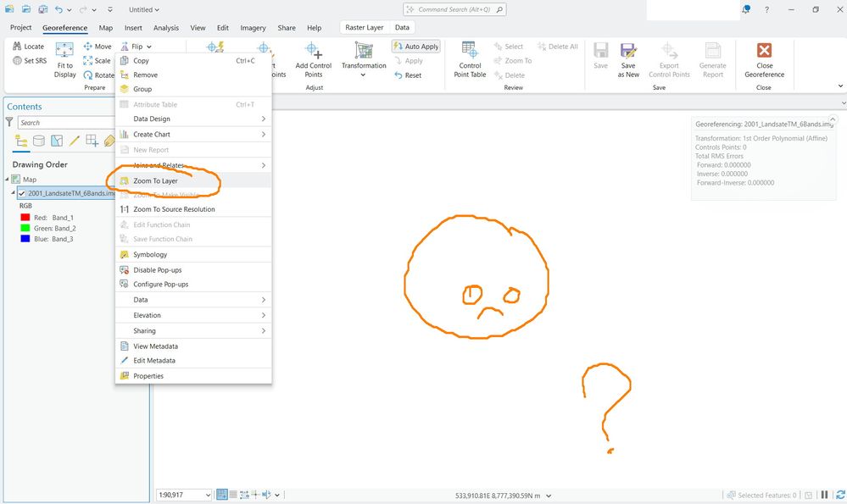The image size is (847, 504).
Task: Click View Metadata in context menu
Action: coord(193,346)
